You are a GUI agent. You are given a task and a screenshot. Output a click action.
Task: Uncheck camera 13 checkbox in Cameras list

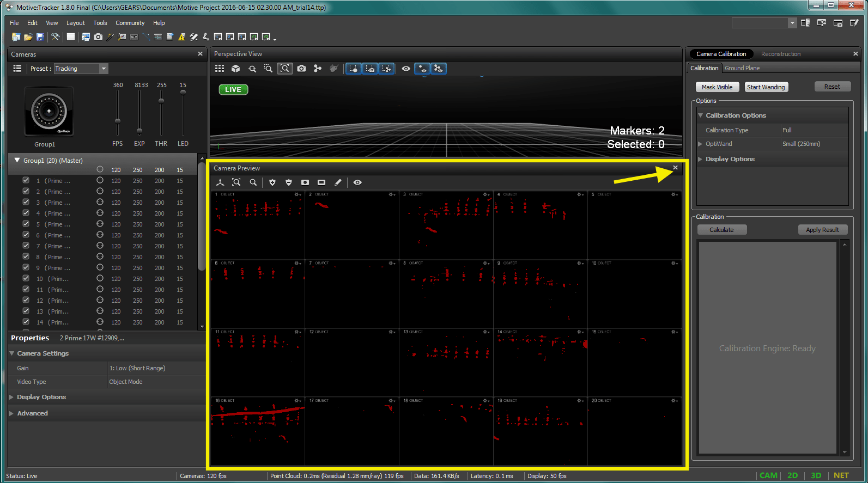tap(26, 311)
